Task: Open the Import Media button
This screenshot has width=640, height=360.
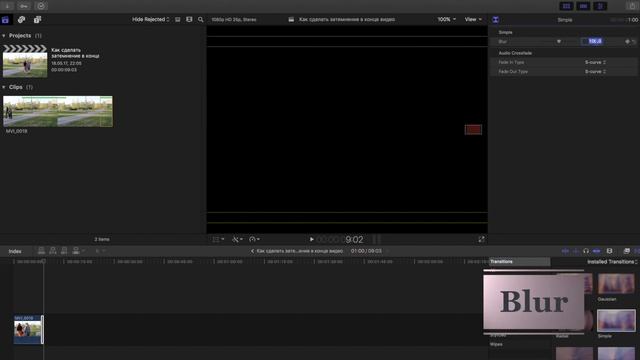Action: 7,6
